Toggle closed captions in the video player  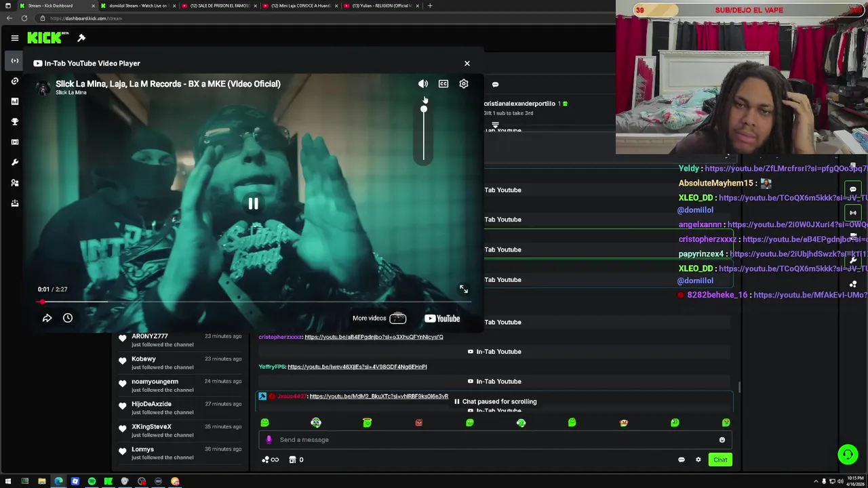click(x=443, y=83)
